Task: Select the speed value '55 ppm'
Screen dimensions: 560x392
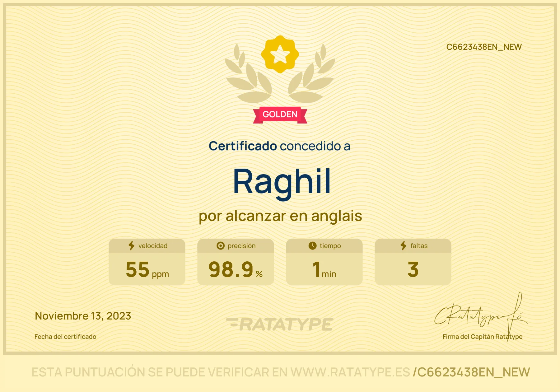Action: (x=147, y=270)
